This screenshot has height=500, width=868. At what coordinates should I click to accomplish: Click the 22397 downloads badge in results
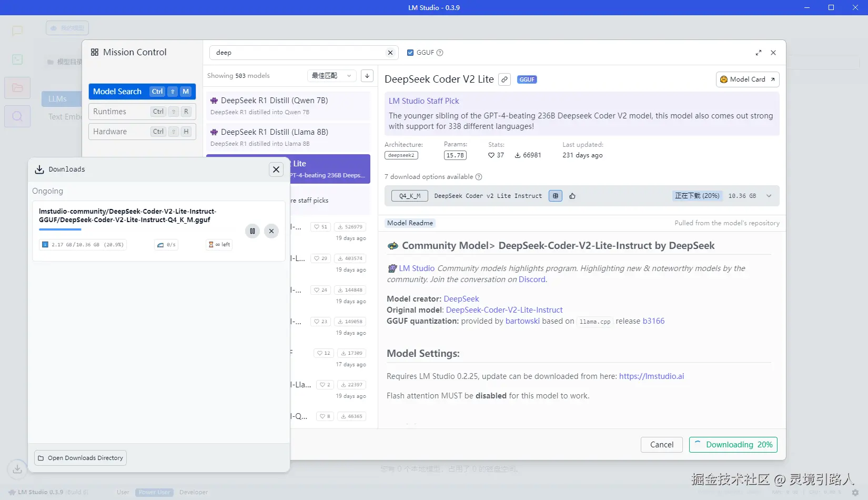coord(352,385)
